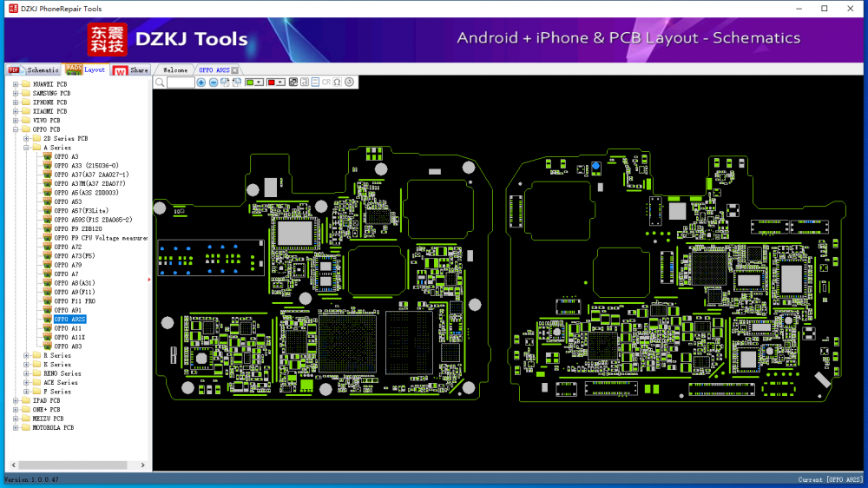Click the blue minus zoom-out icon
Screen dimensions: 868x488
click(x=214, y=82)
